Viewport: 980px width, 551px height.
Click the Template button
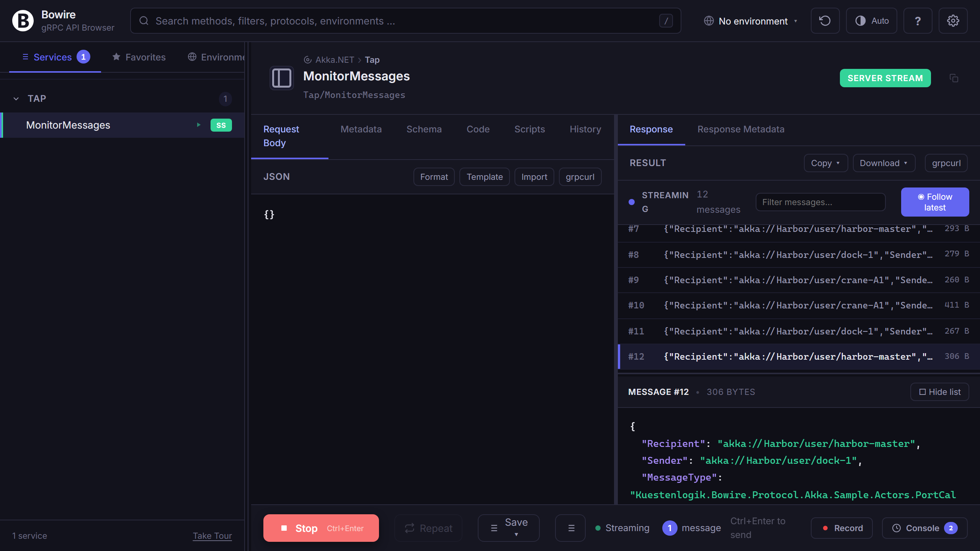click(484, 177)
